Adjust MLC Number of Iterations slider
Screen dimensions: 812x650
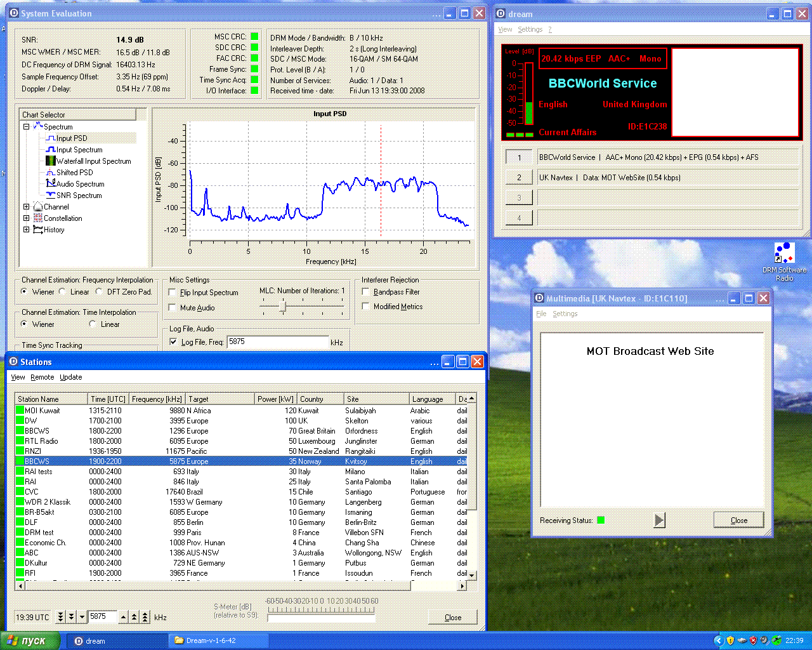pos(283,307)
